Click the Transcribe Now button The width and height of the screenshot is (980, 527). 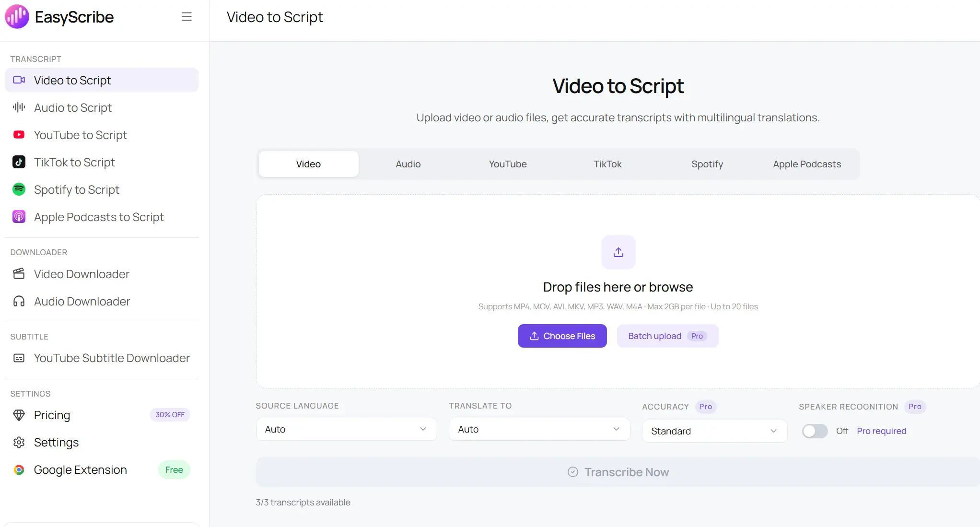pos(618,472)
